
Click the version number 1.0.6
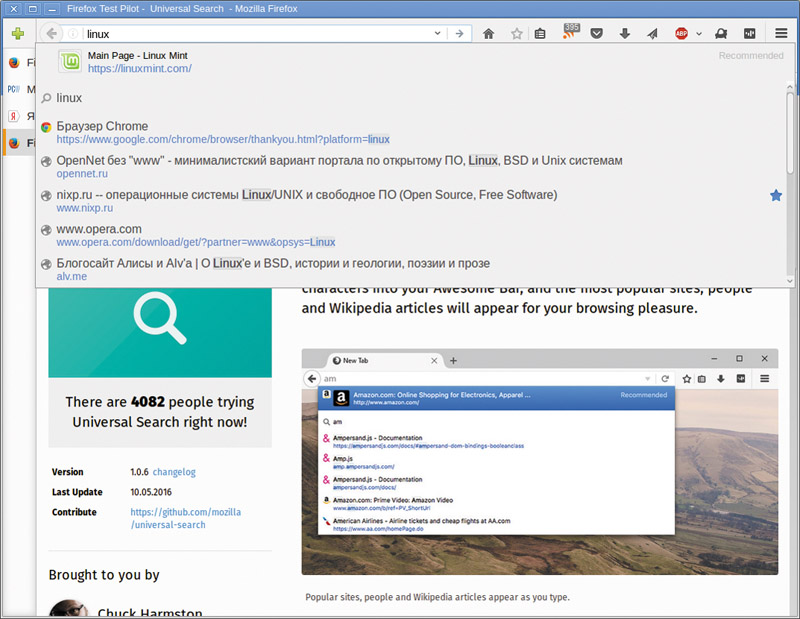click(139, 472)
